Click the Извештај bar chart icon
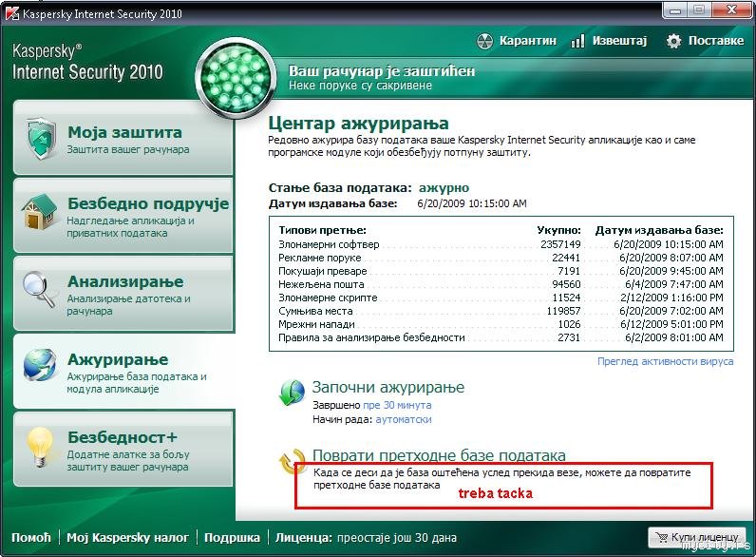 577,41
